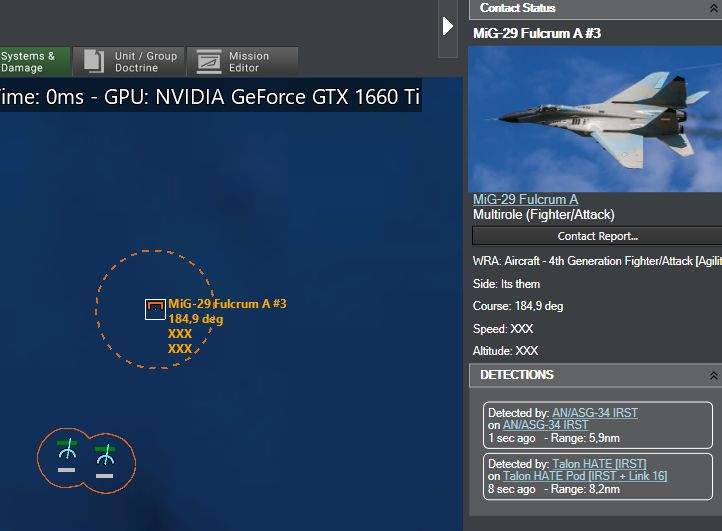
Task: Select the MiG-29 Fulcrum A #3 contact symbol on map
Action: (155, 309)
